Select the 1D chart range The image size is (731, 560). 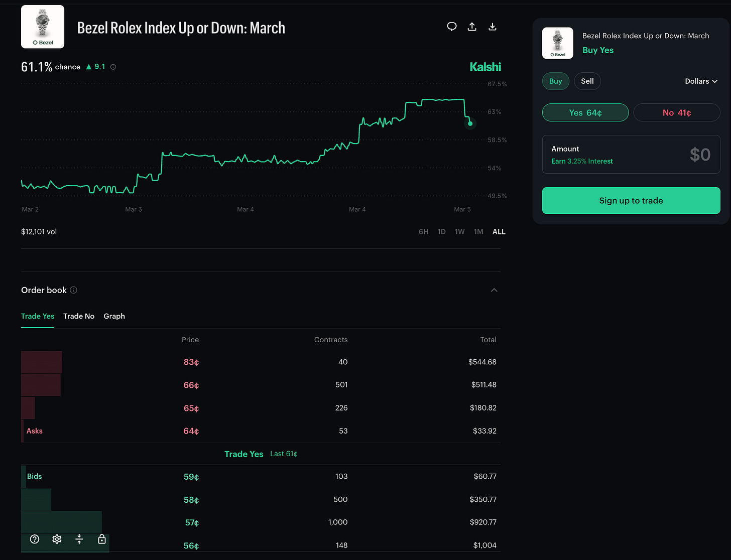click(441, 232)
